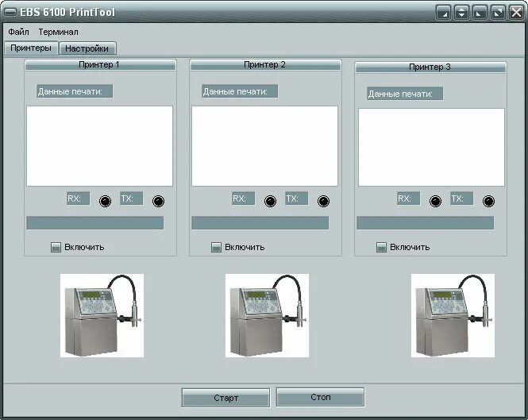Image resolution: width=528 pixels, height=420 pixels.
Task: Click the printer image below Принтер 3
Action: pos(453,315)
